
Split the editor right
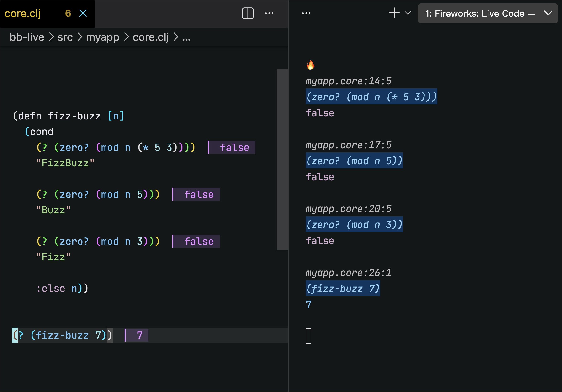248,13
